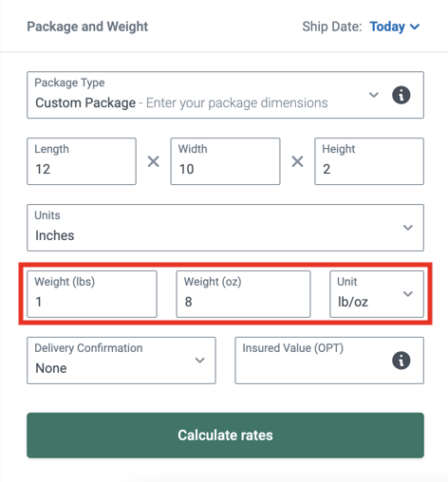448x482 pixels.
Task: Focus the Width input field
Action: [x=225, y=161]
